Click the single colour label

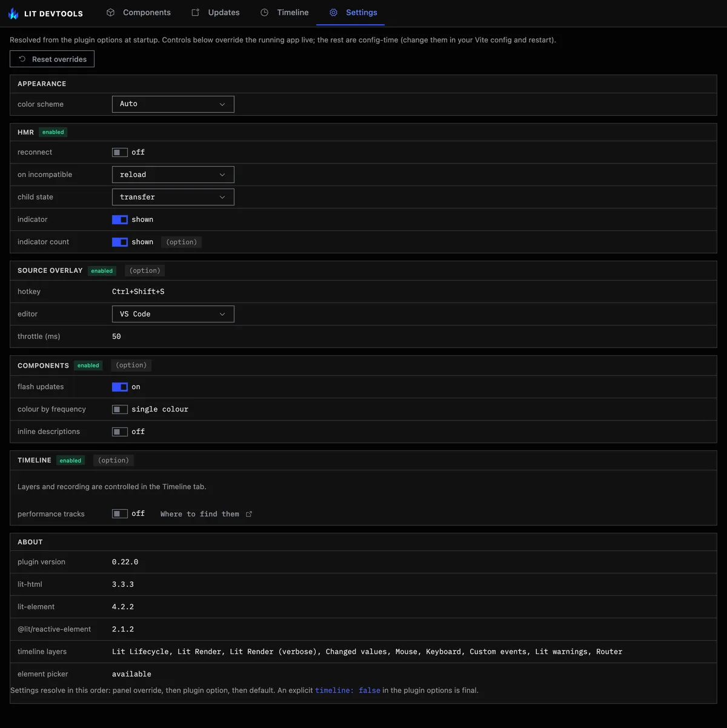click(x=160, y=409)
